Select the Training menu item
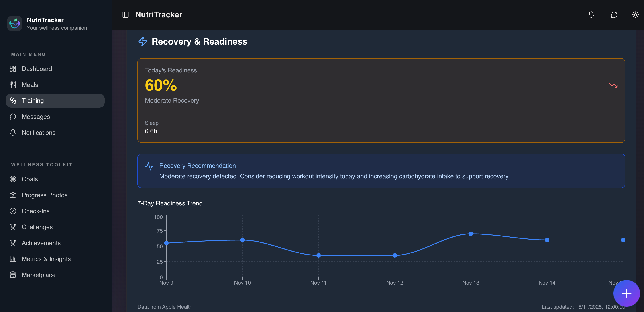This screenshot has height=312, width=644. pyautogui.click(x=33, y=101)
